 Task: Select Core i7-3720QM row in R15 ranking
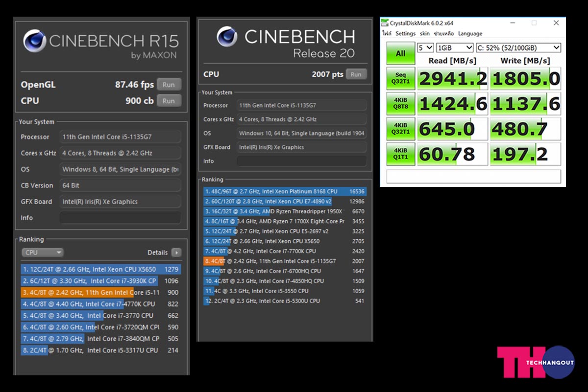point(101,327)
